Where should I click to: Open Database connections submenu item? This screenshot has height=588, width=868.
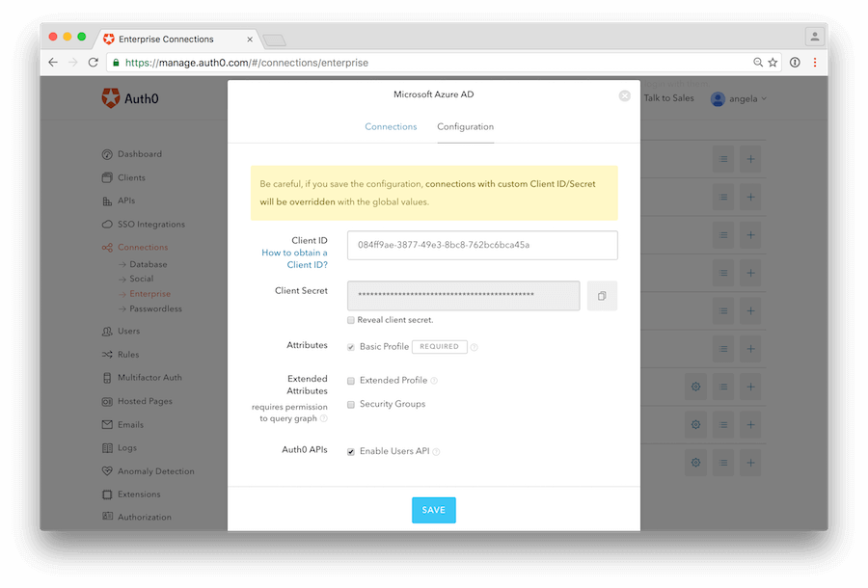(143, 264)
